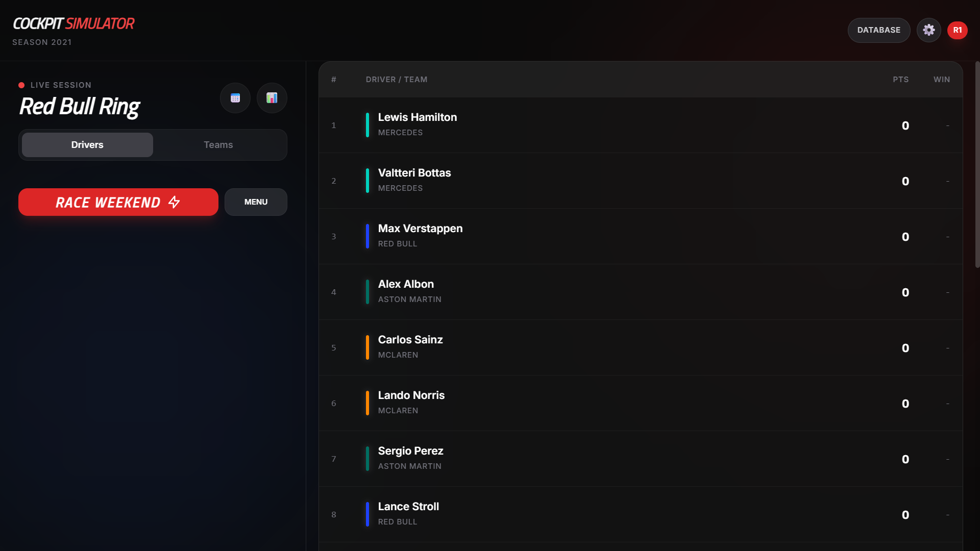Select the Lewis Hamilton row

coord(641,125)
